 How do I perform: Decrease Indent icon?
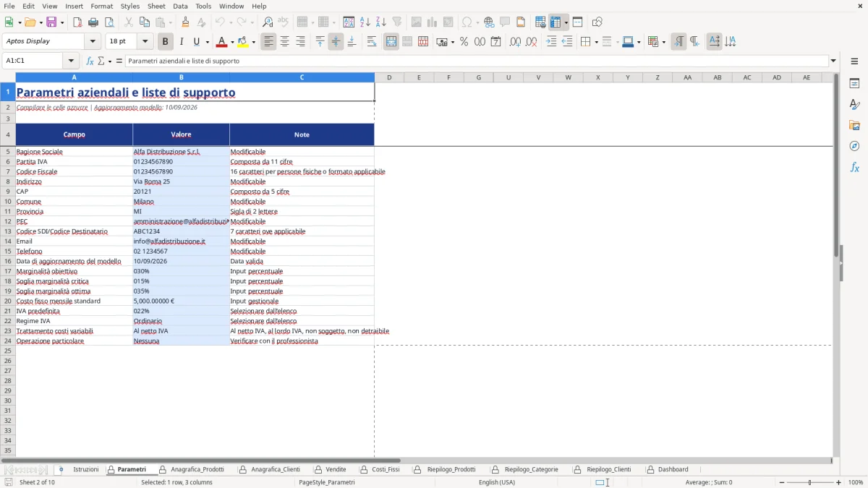(567, 42)
